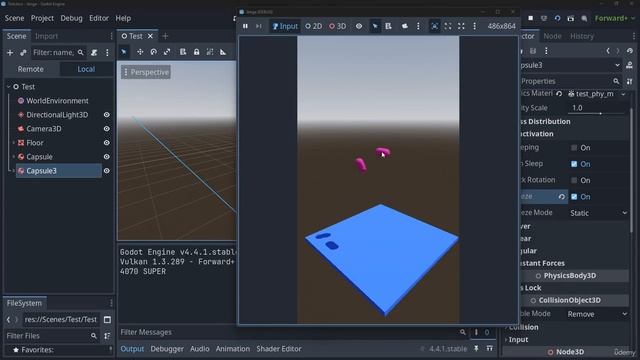Select the Rotate Mode tool
Viewport: 640px width, 360px height.
coord(153,52)
